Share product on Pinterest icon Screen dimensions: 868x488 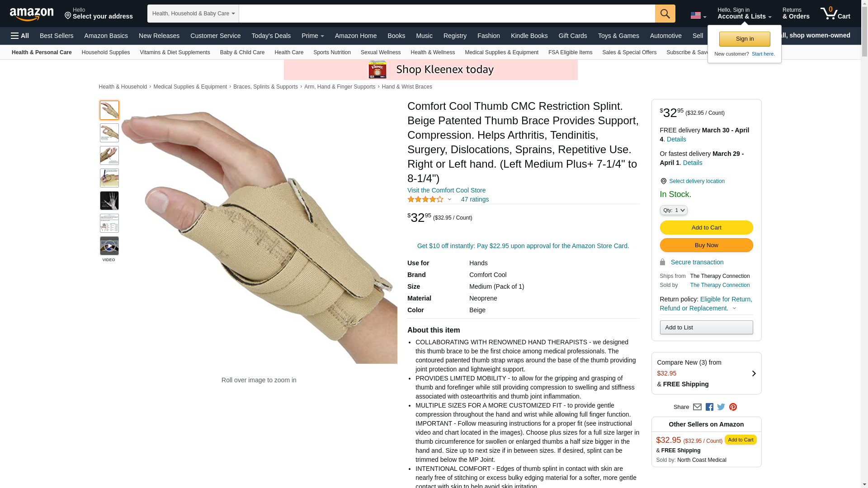[733, 407]
